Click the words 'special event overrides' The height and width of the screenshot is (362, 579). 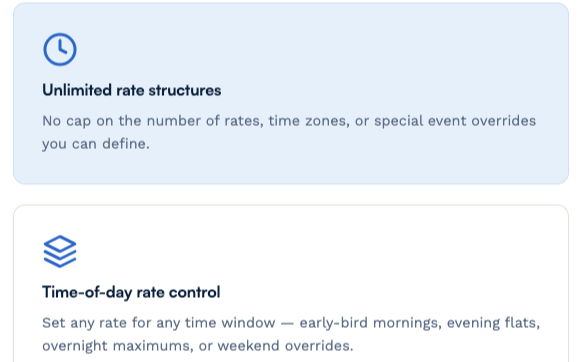click(x=455, y=121)
